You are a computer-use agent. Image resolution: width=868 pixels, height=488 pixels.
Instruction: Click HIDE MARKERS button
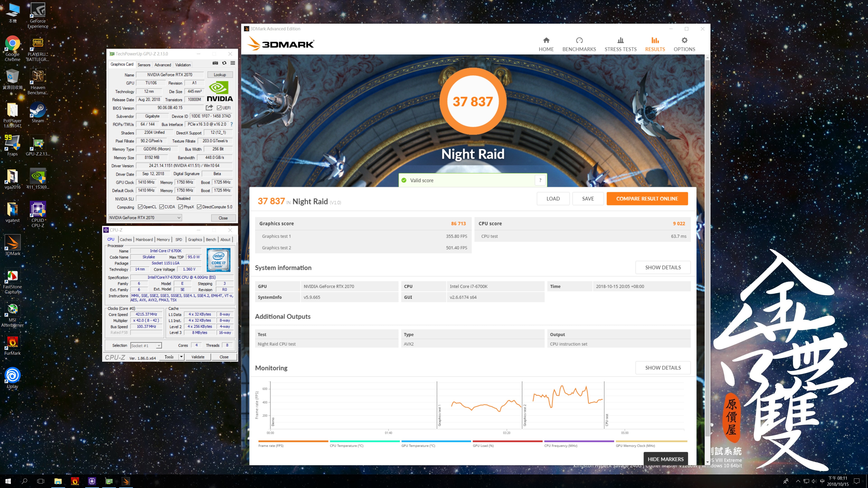665,459
